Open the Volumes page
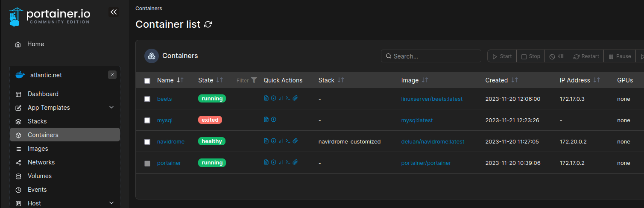644x208 pixels. click(x=65, y=176)
